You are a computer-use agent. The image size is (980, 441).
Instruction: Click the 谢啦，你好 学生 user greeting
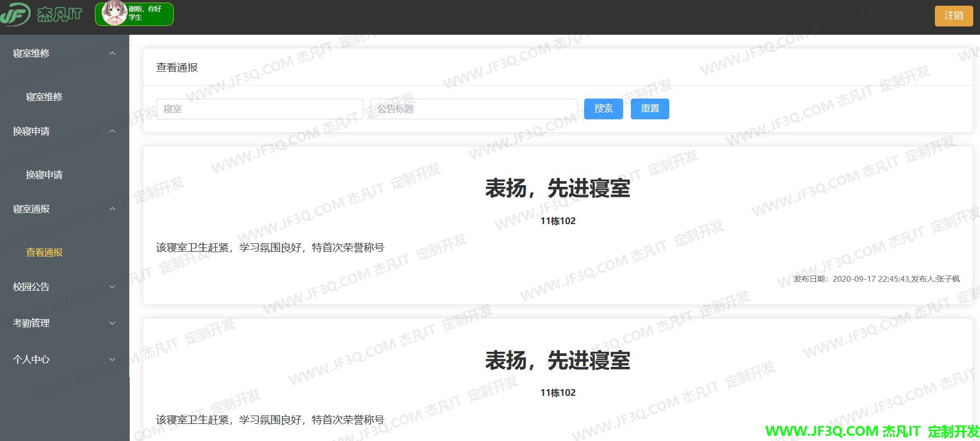click(145, 13)
